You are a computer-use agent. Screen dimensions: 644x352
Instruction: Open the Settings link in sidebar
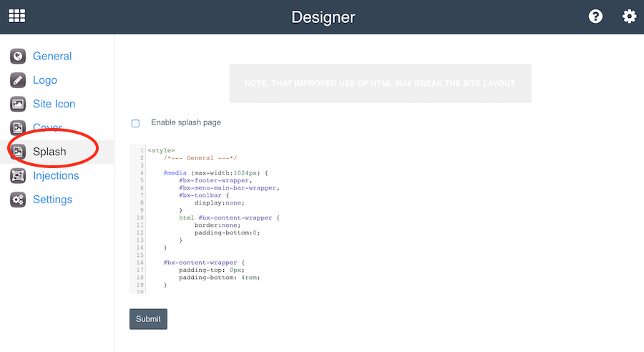(52, 200)
